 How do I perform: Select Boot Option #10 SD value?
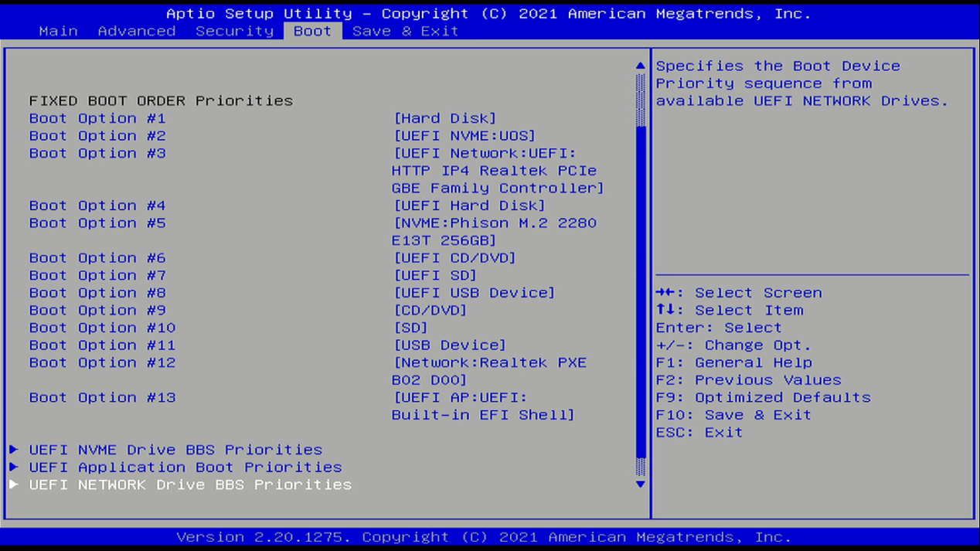[x=410, y=328]
